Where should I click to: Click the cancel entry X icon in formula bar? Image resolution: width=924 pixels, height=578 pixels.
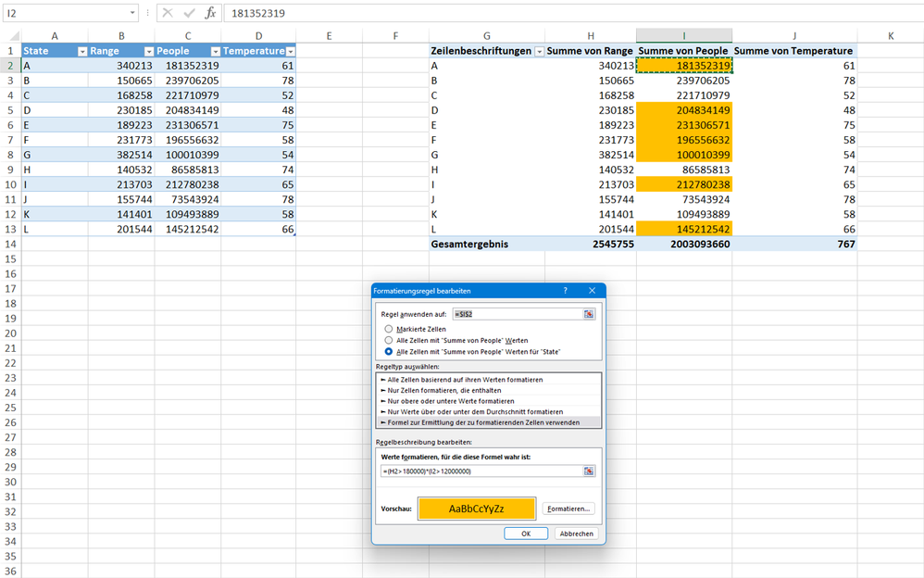point(168,13)
